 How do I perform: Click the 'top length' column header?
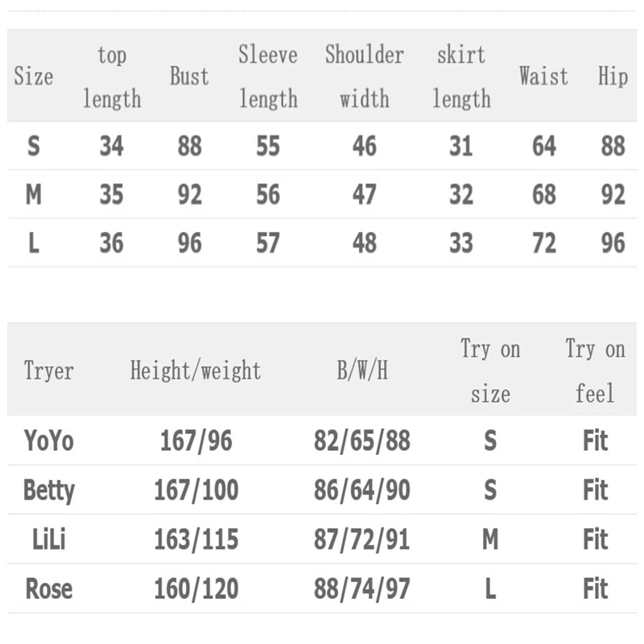coord(112,76)
